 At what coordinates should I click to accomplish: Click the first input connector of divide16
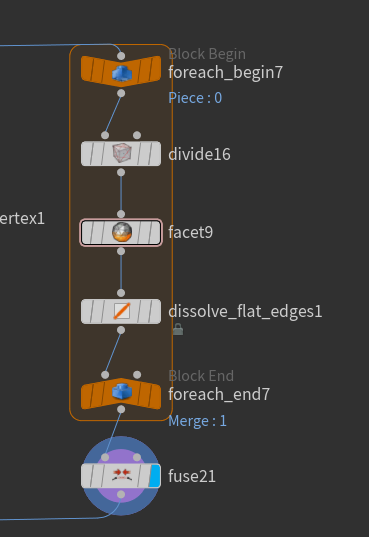point(105,135)
